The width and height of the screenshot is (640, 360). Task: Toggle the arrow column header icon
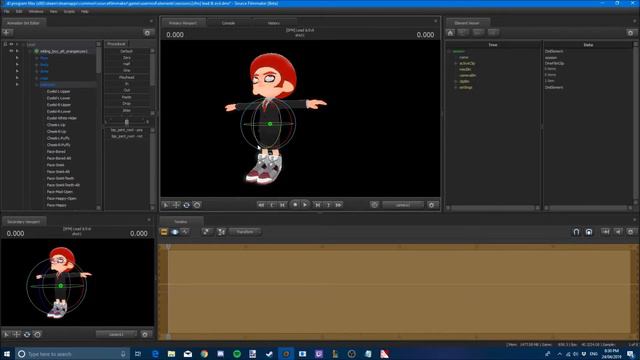tap(17, 44)
